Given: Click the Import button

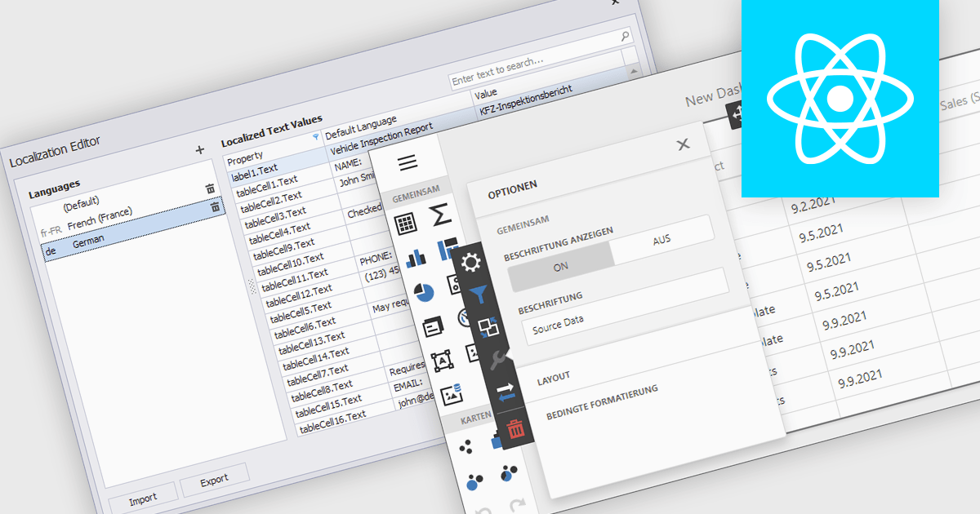Looking at the screenshot, I should [143, 498].
